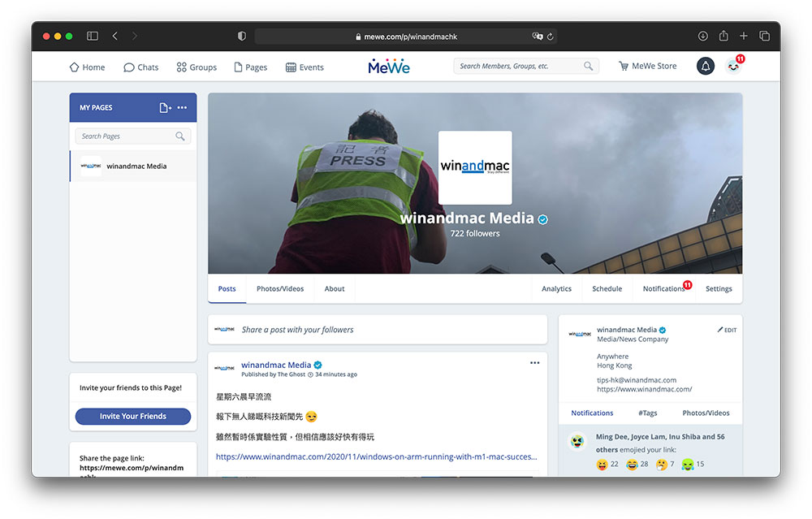Click the MeWe logo
812x519 pixels.
tap(389, 67)
